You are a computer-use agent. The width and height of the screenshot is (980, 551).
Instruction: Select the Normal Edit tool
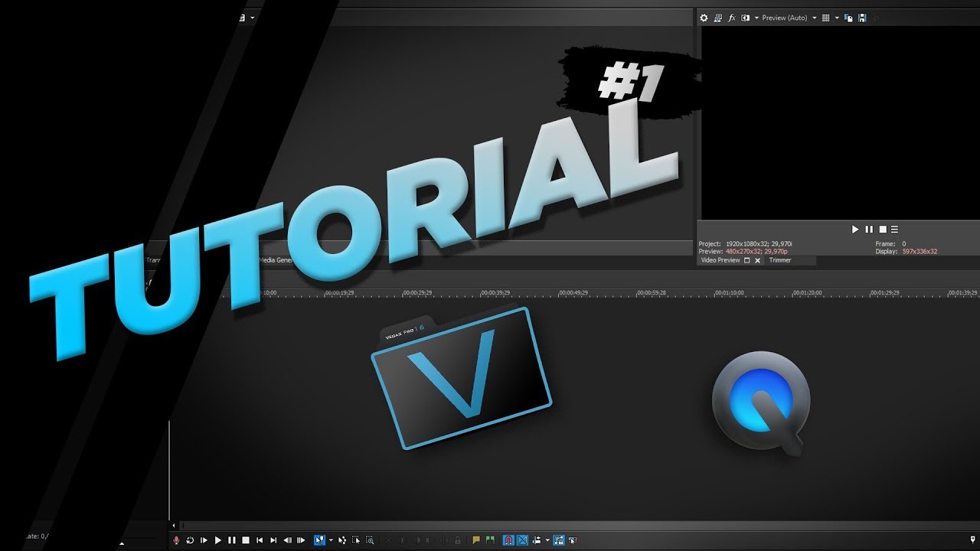coord(320,540)
